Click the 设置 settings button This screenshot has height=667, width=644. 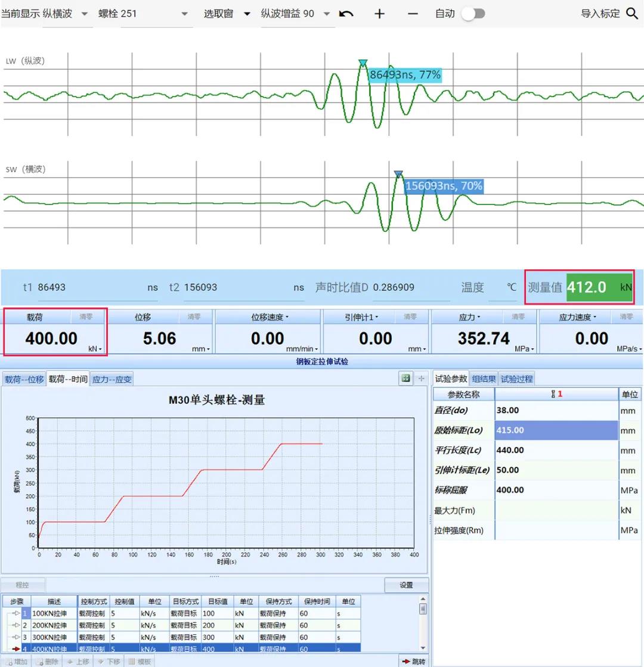coord(406,585)
